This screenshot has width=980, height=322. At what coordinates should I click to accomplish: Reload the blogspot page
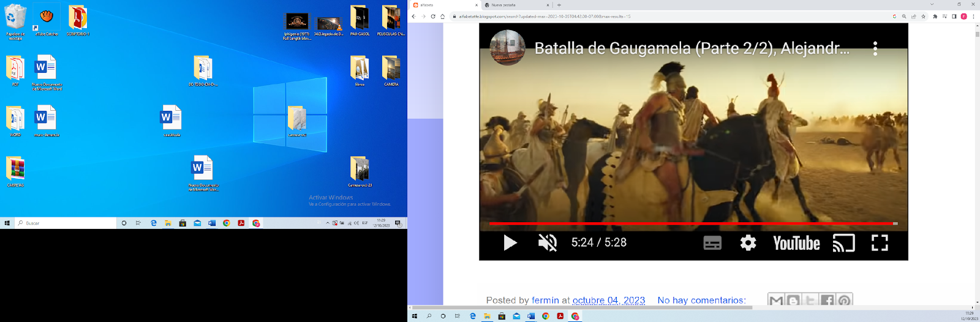[433, 17]
